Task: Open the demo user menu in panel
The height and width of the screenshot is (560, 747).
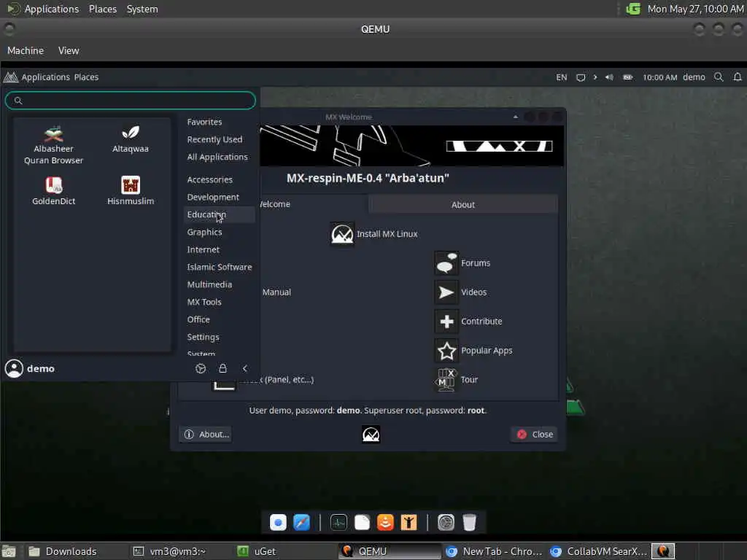Action: click(x=694, y=77)
